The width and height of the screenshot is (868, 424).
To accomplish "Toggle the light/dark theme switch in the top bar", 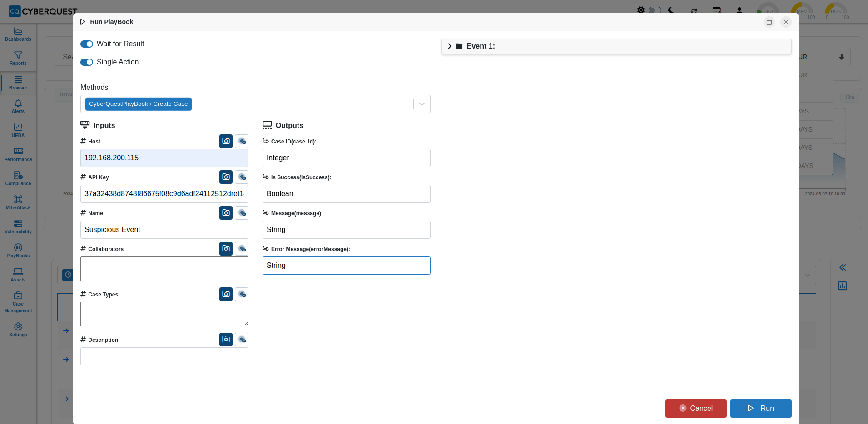I will point(655,10).
